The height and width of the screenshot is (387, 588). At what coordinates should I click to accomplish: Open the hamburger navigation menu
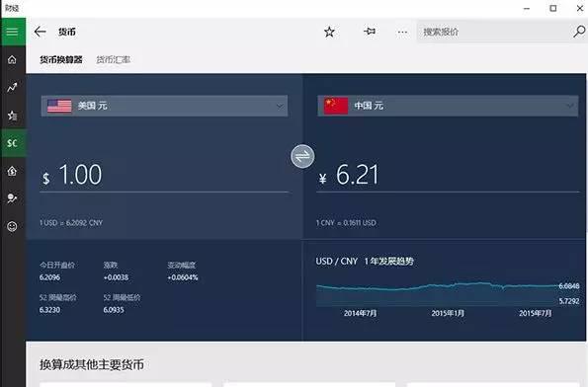pos(13,32)
